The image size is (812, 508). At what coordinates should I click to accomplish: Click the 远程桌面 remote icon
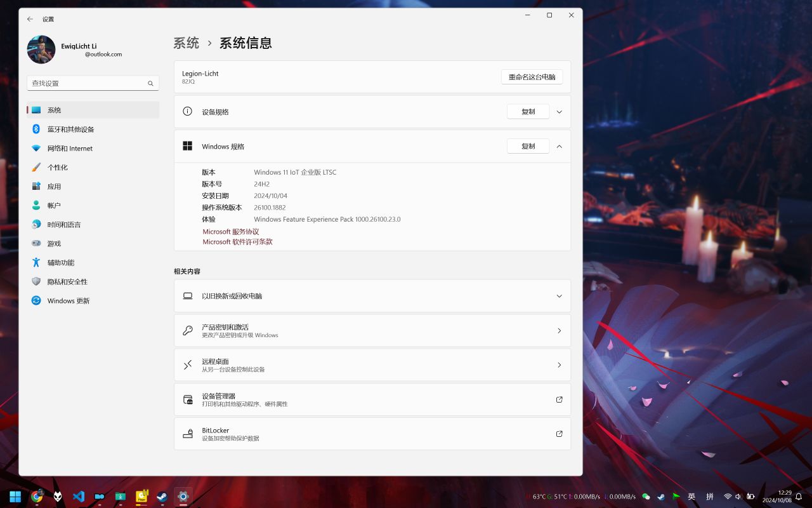tap(188, 364)
